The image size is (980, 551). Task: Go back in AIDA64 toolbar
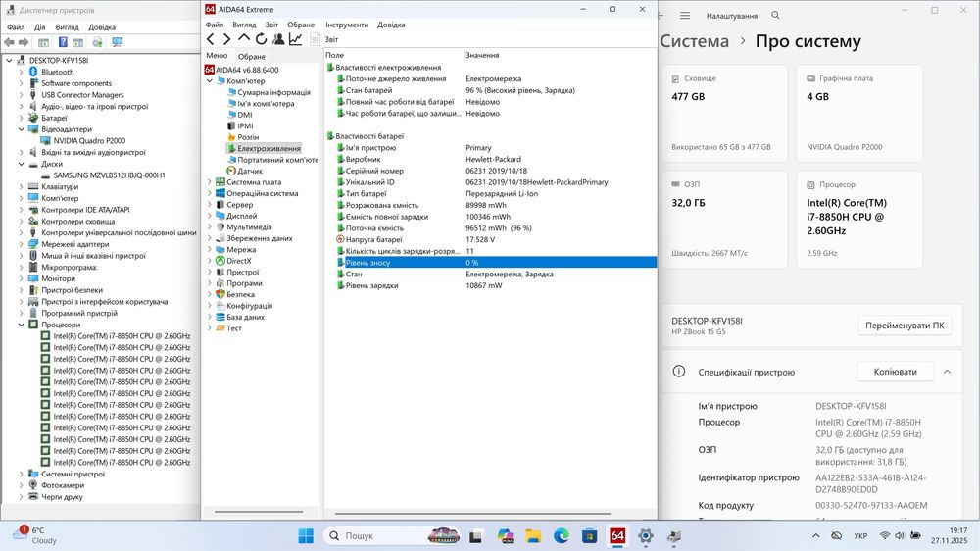tap(211, 39)
